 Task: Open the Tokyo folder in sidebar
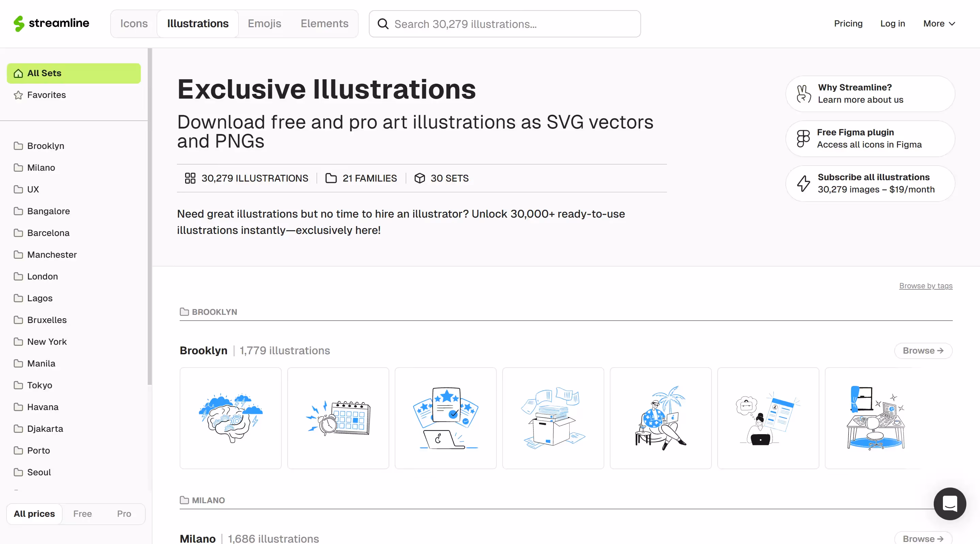point(39,385)
